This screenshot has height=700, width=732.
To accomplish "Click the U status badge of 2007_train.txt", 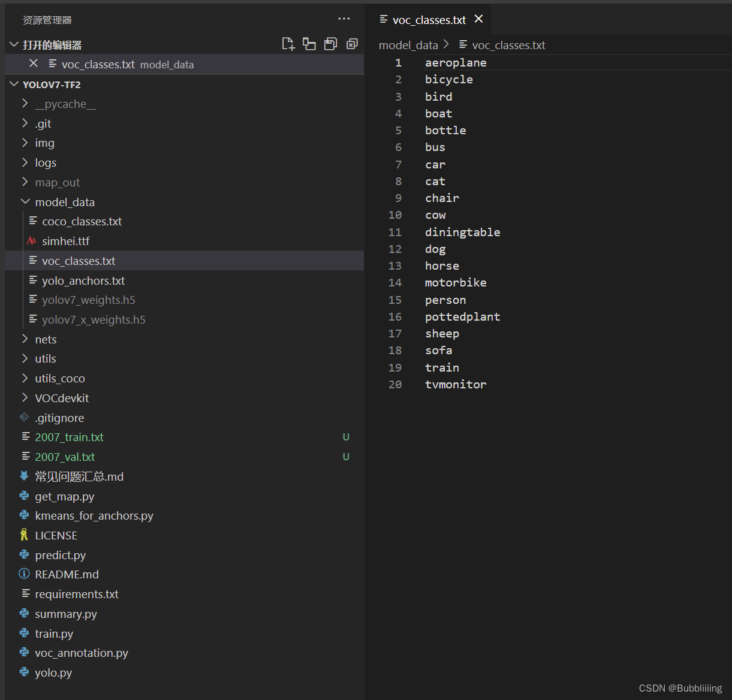I will click(x=346, y=437).
